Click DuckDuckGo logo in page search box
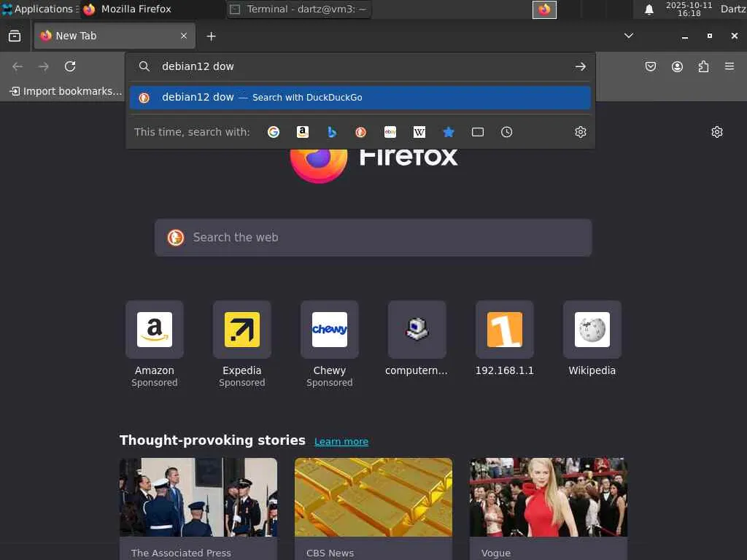This screenshot has height=560, width=747. point(176,237)
